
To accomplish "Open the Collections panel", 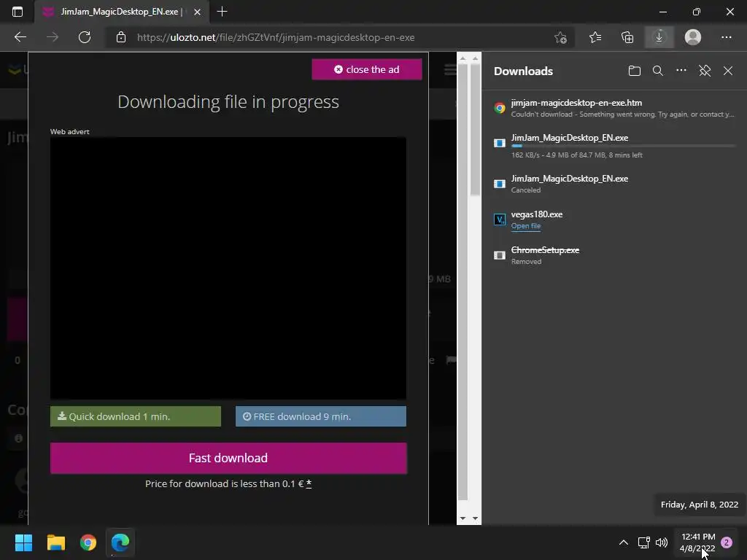I will pos(627,37).
